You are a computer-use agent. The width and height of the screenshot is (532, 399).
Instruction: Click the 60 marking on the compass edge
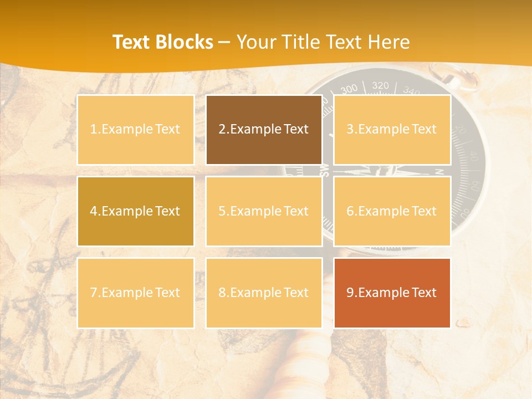[474, 184]
